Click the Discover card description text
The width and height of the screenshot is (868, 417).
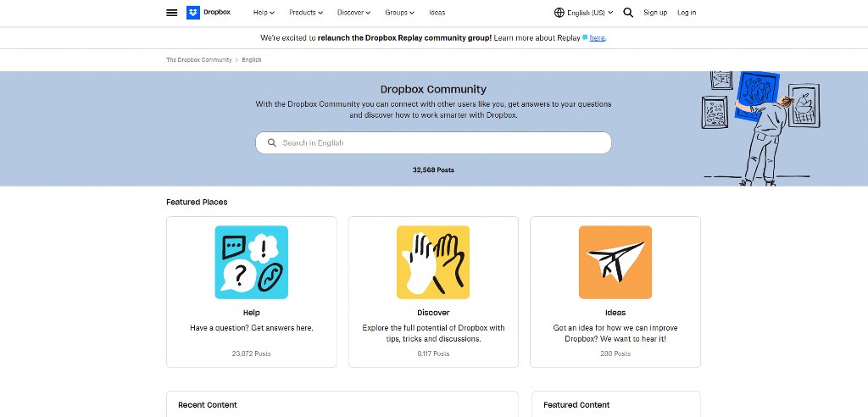coord(433,333)
